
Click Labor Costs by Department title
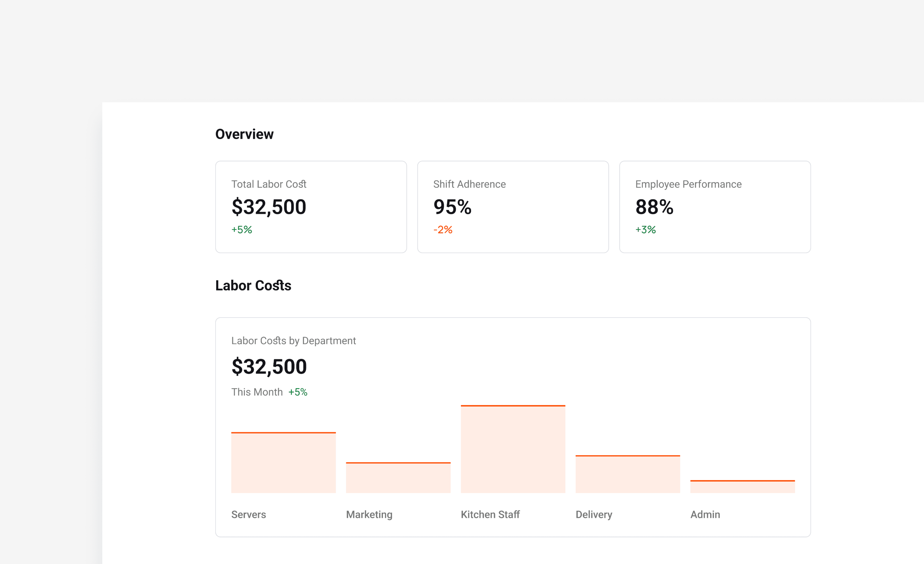(293, 341)
